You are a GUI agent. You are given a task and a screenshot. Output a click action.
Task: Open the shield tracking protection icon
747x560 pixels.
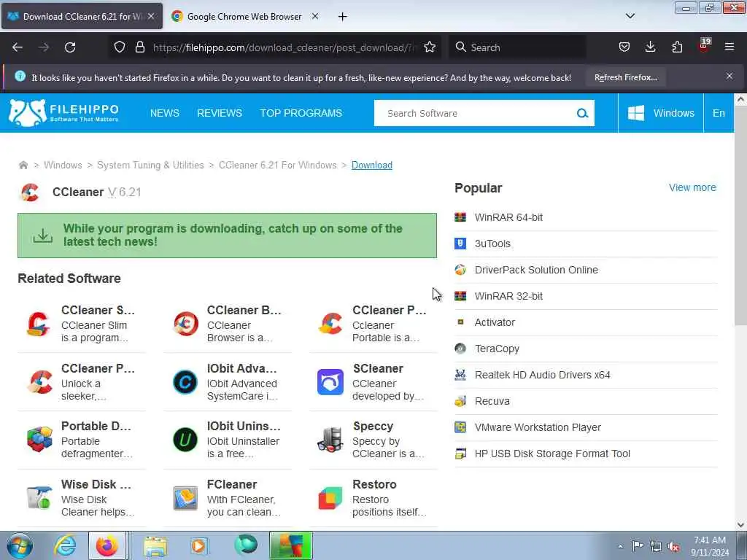120,47
